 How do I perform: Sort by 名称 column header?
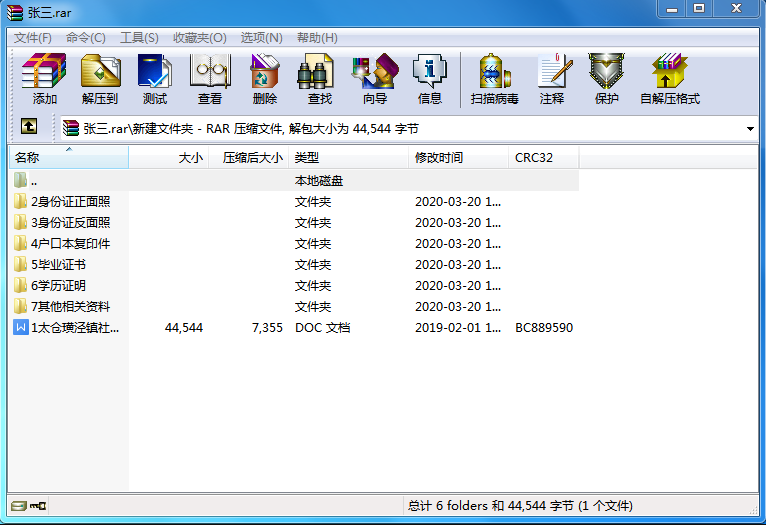point(69,157)
